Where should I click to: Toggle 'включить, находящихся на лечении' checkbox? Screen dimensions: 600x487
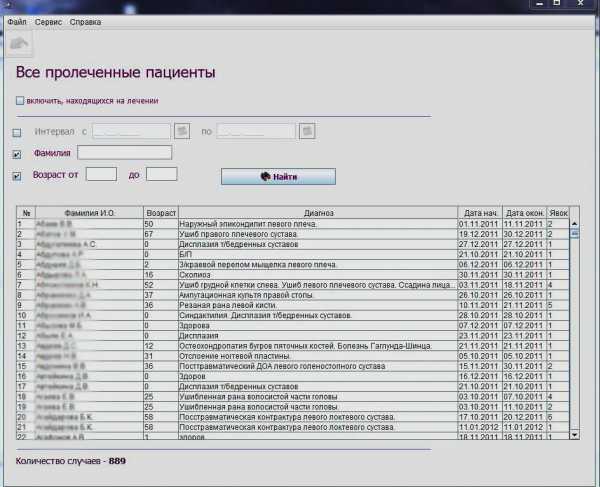click(x=20, y=100)
